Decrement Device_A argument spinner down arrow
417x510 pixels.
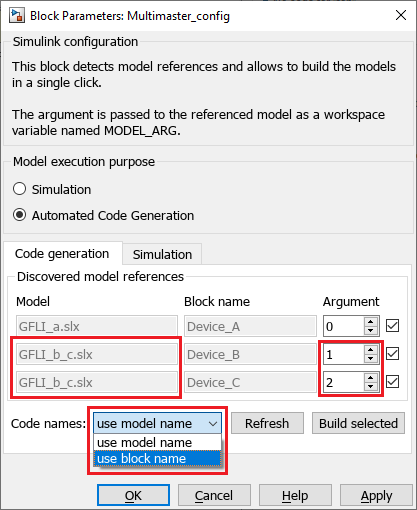pyautogui.click(x=371, y=331)
